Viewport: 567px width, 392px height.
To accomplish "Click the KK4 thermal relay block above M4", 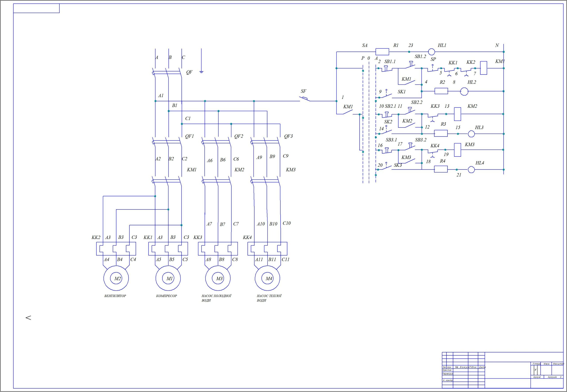I will [x=267, y=248].
